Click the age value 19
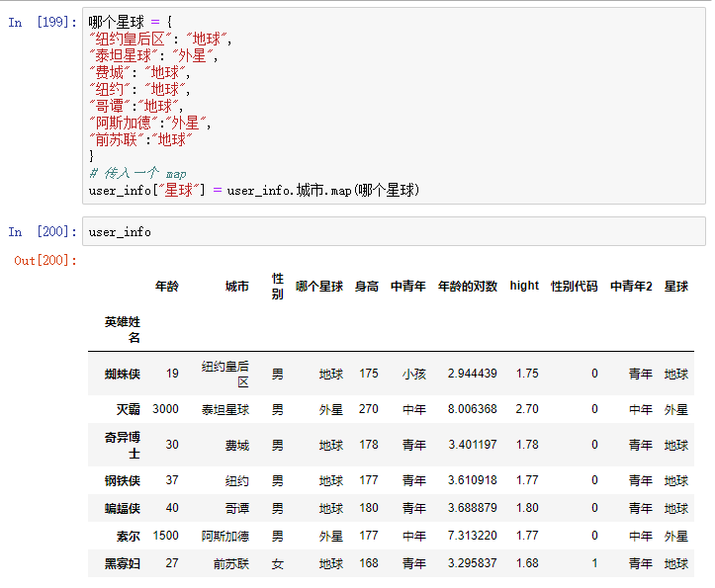Image resolution: width=715 pixels, height=588 pixels. (172, 374)
